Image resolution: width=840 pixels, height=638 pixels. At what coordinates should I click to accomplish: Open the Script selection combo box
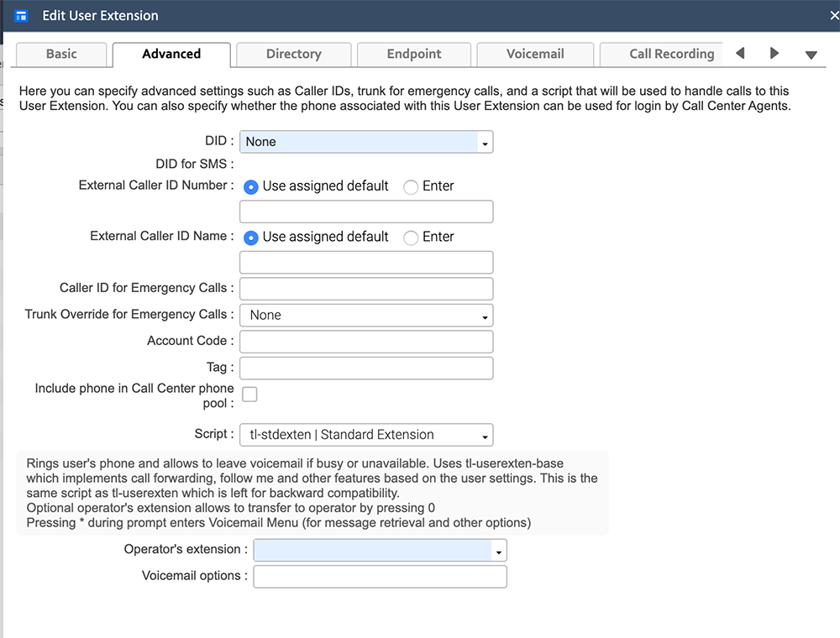(361, 435)
